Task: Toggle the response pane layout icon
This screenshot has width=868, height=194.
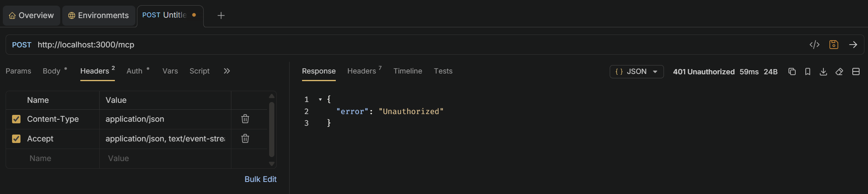Action: (x=856, y=71)
